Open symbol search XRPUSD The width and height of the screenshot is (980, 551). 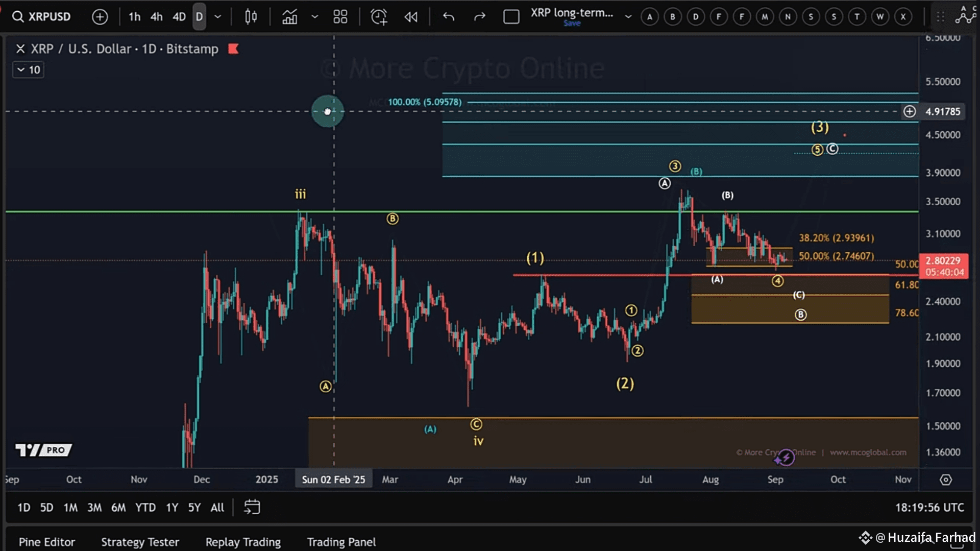coord(42,17)
